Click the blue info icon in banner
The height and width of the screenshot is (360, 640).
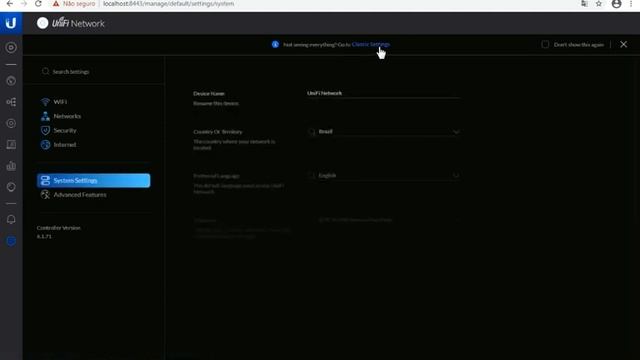tap(275, 44)
